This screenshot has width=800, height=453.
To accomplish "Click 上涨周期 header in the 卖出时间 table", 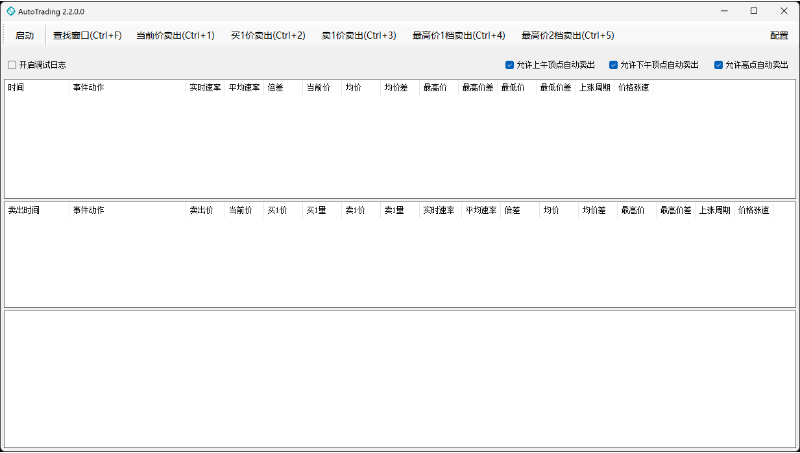I will point(715,210).
